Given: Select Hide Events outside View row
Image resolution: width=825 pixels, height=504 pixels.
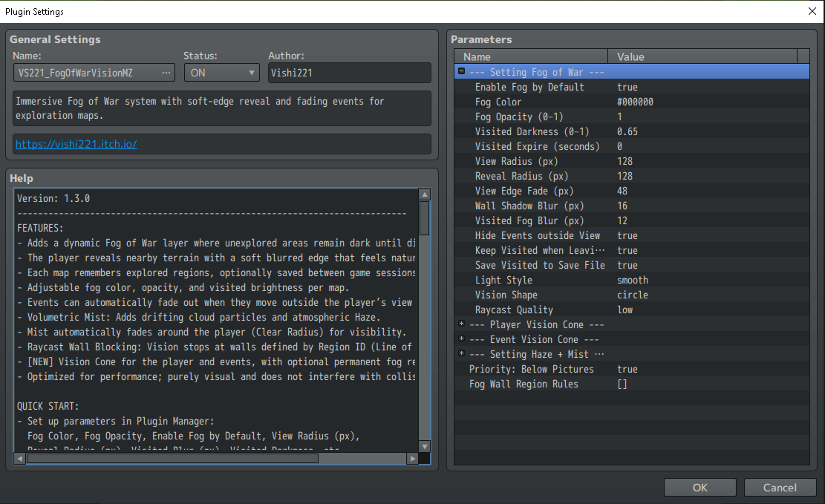Looking at the screenshot, I should click(631, 235).
